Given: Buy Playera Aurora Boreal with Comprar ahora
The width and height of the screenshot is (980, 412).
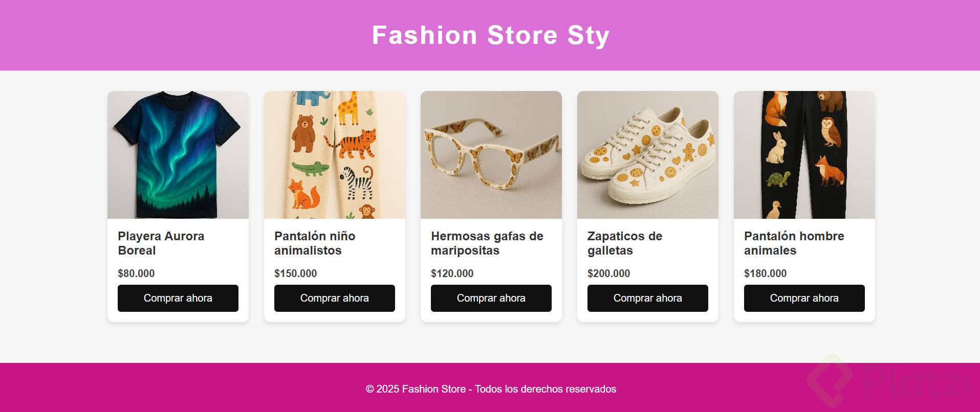Looking at the screenshot, I should [x=178, y=298].
